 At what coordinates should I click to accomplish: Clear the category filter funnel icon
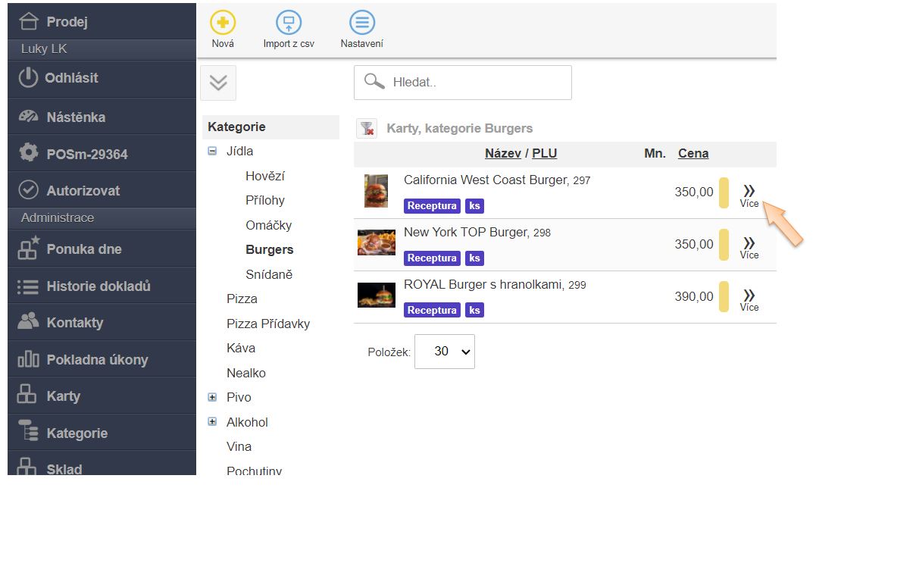(x=367, y=129)
